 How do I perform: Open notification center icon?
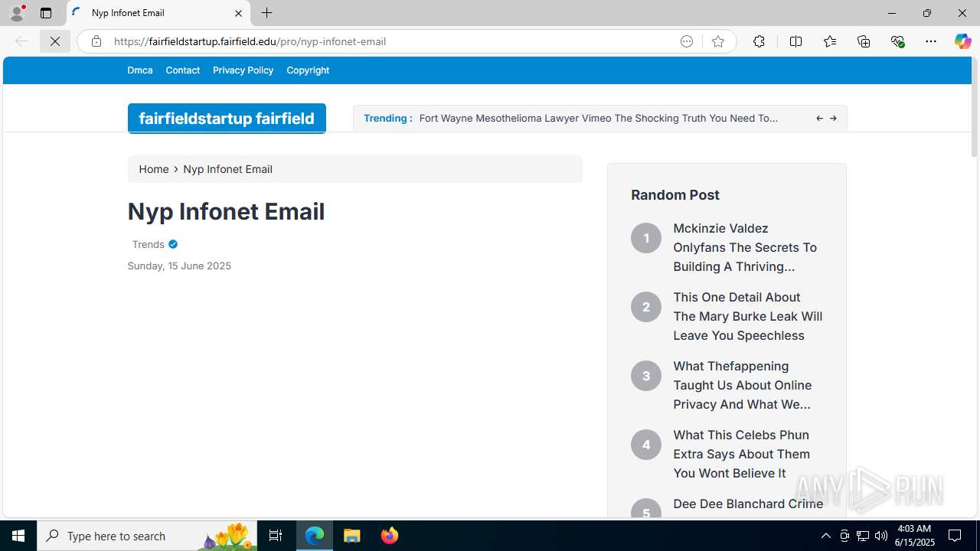955,536
